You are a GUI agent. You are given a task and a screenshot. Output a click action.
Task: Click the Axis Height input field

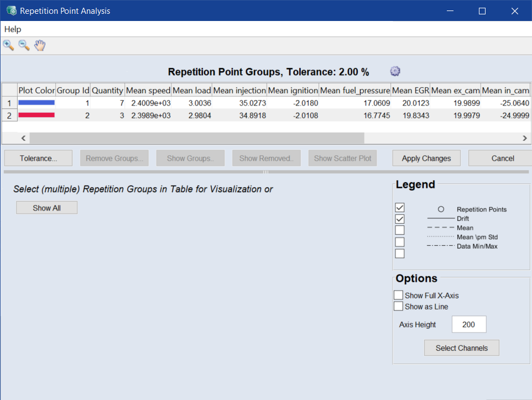[x=469, y=325]
